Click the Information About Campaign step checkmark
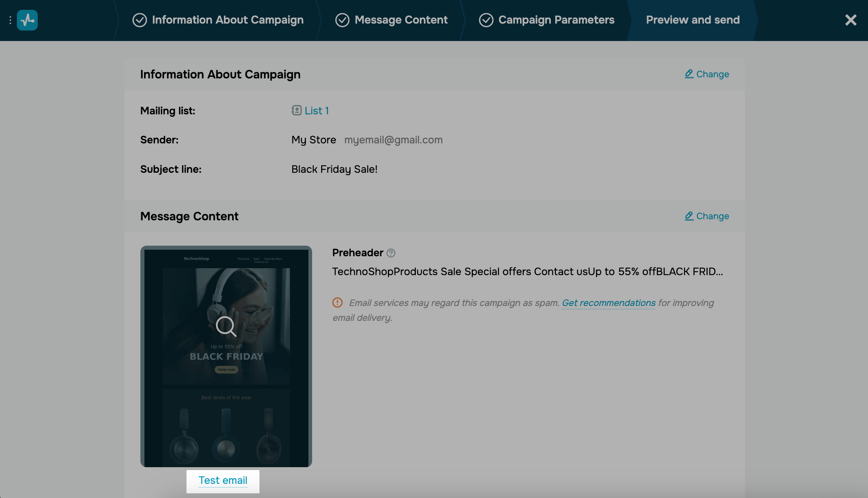The width and height of the screenshot is (868, 498). [x=140, y=20]
